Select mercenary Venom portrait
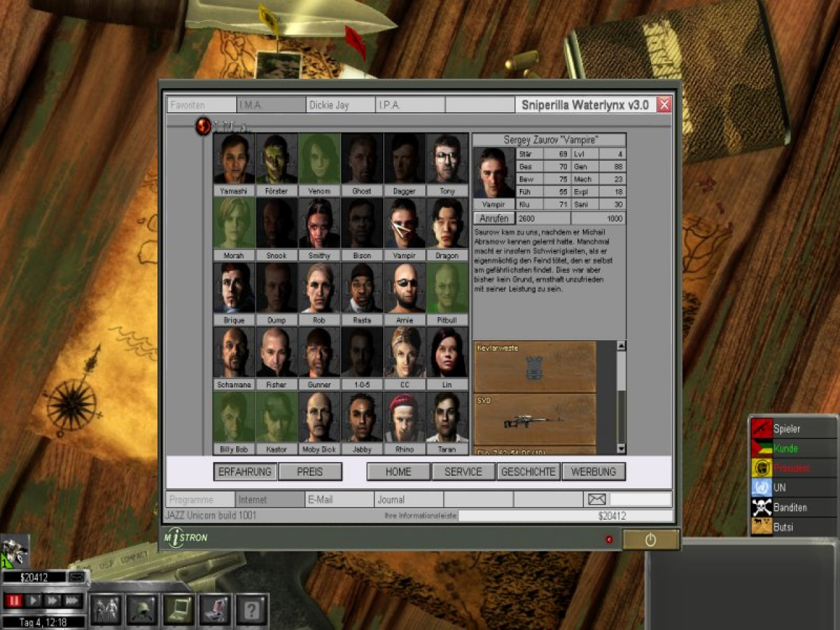The height and width of the screenshot is (630, 840). [319, 160]
